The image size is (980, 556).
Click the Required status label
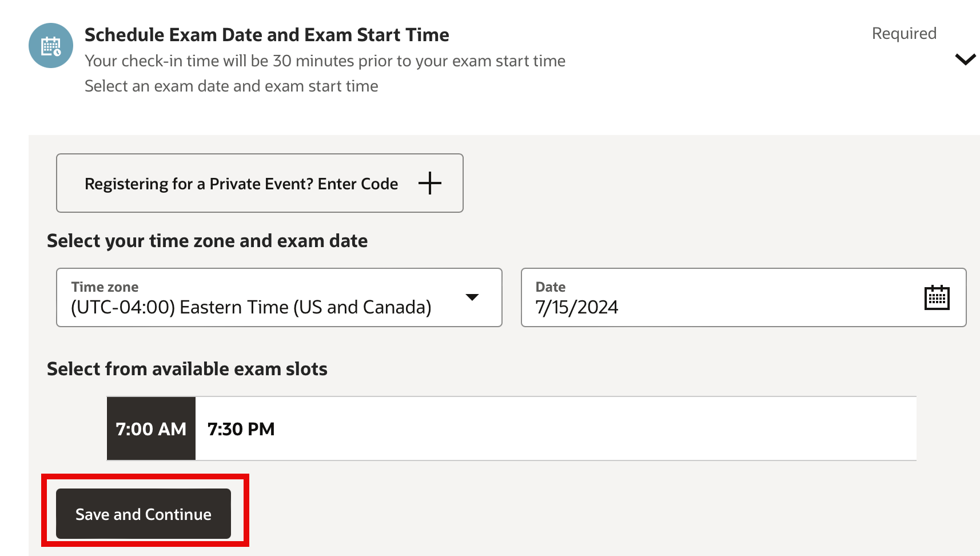coord(903,34)
